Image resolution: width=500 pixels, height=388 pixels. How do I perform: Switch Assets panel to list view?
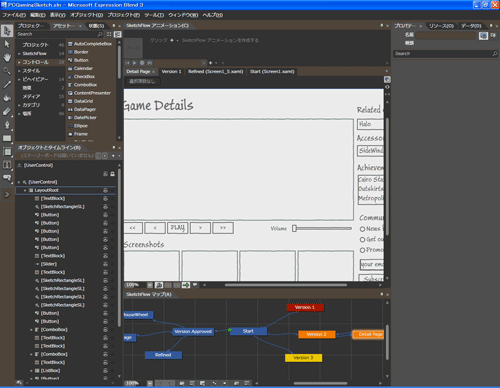pyautogui.click(x=118, y=34)
